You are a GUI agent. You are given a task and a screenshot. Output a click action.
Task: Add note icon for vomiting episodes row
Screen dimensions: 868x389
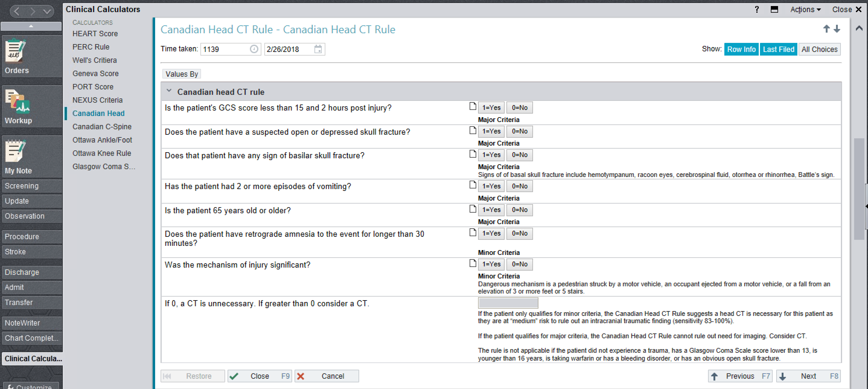tap(473, 185)
